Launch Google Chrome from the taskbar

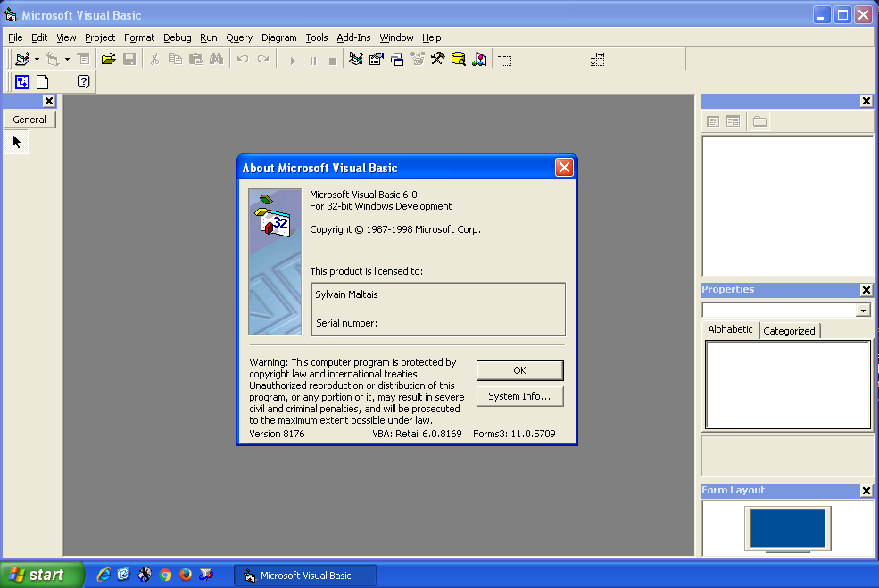pyautogui.click(x=165, y=575)
